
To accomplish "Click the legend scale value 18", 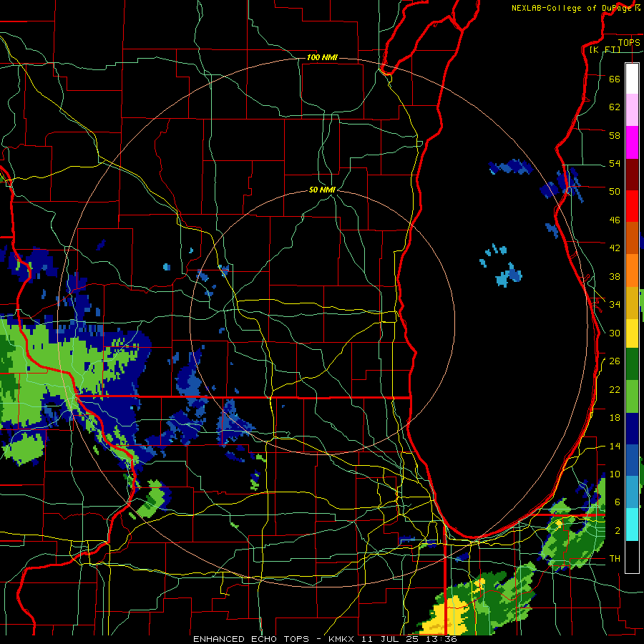I will (615, 418).
